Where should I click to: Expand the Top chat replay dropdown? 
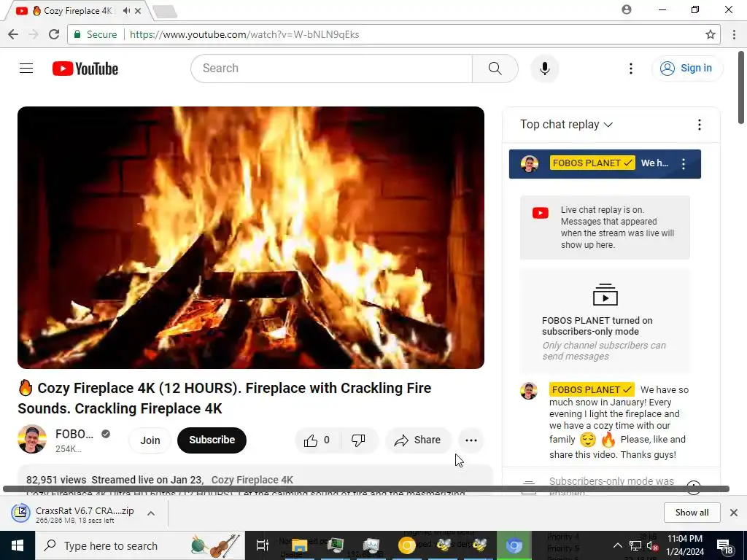[566, 124]
